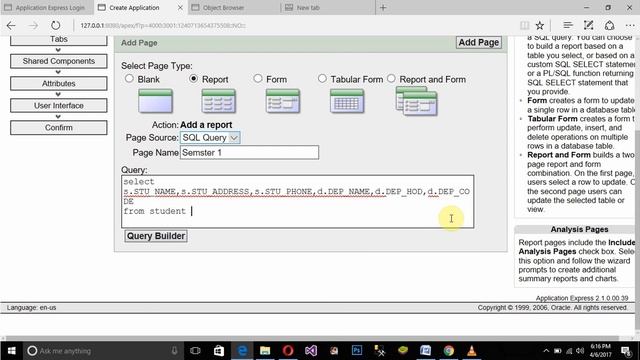The height and width of the screenshot is (360, 640).
Task: Click the Report page type icon
Action: pyautogui.click(x=218, y=101)
